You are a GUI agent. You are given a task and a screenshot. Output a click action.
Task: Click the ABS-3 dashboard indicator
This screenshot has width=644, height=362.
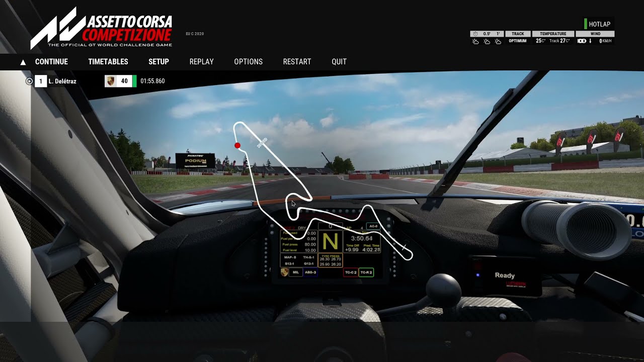click(x=310, y=273)
